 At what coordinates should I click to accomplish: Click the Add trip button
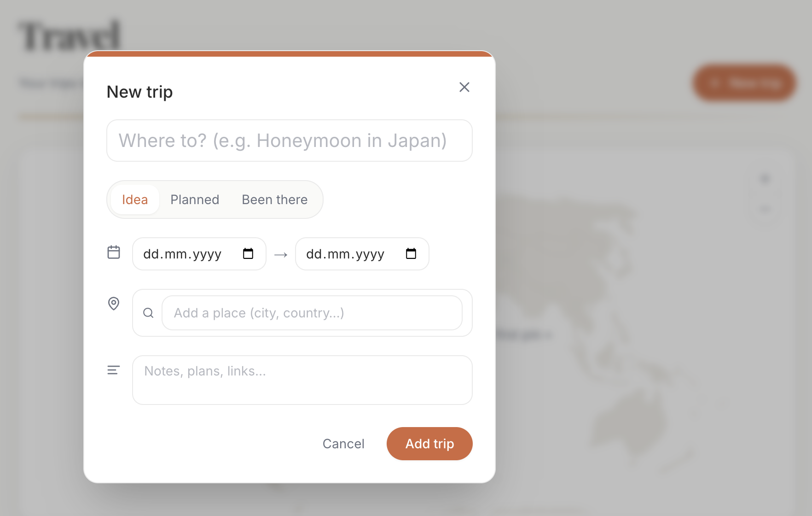pyautogui.click(x=429, y=444)
